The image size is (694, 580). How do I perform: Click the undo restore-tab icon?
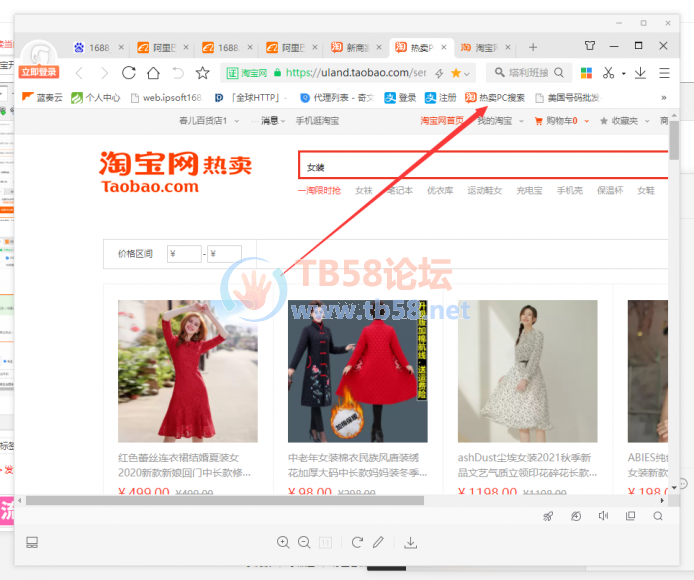(x=178, y=73)
